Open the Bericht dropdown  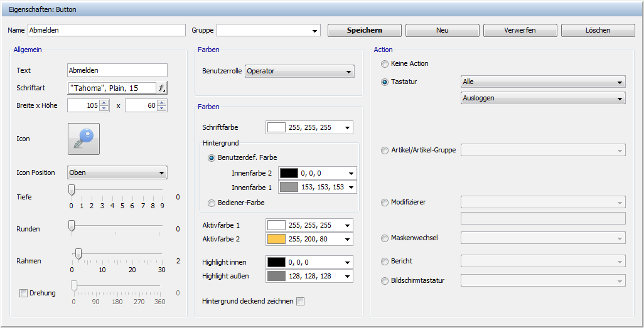(543, 261)
